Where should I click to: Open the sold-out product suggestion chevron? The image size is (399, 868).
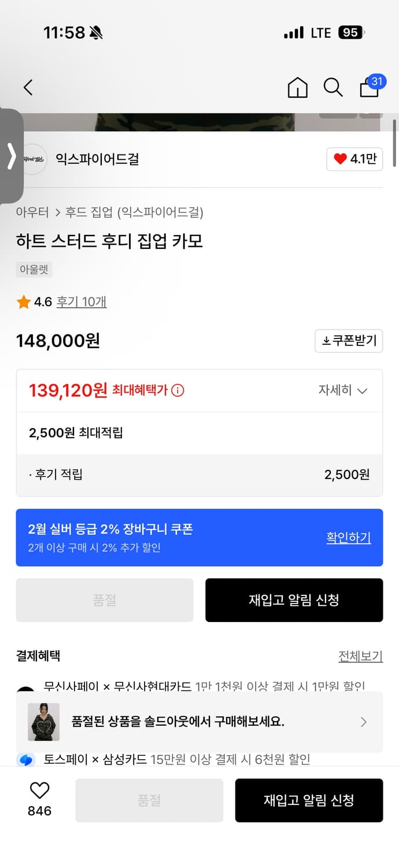click(364, 722)
